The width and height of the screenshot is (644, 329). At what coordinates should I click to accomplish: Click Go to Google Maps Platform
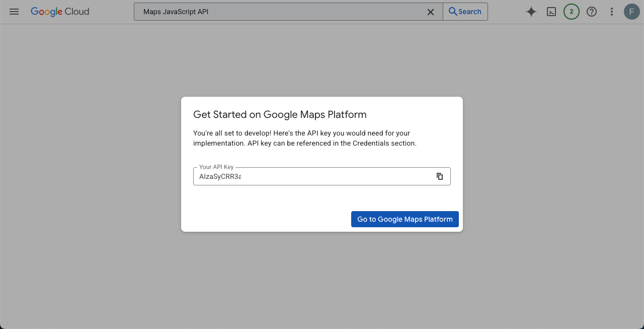tap(405, 219)
